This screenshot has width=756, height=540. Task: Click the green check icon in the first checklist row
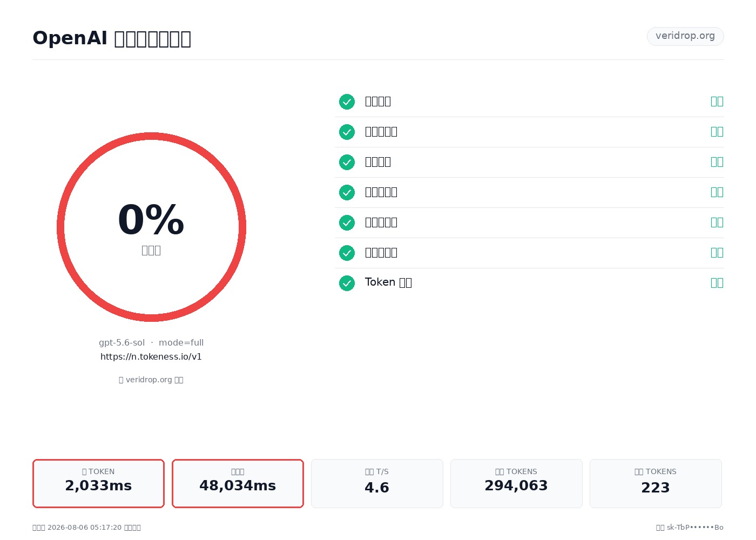click(x=347, y=102)
